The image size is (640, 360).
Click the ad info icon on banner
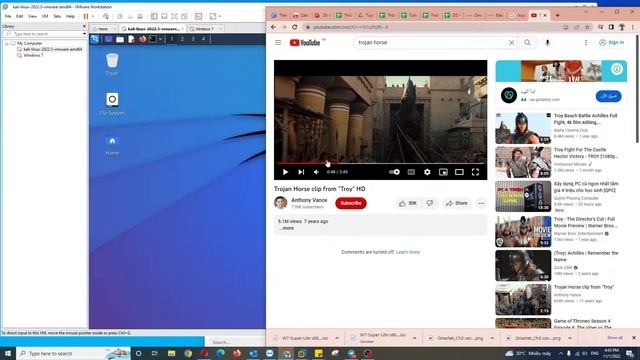pos(616,69)
